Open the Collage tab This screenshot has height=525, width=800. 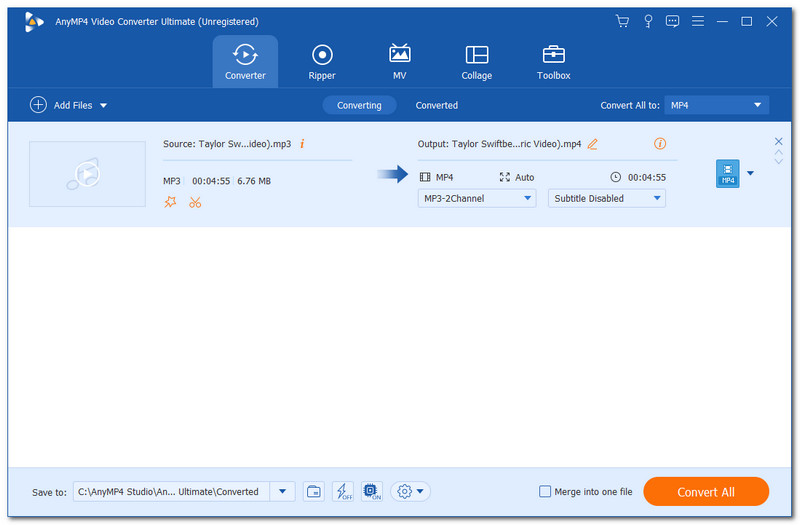pyautogui.click(x=477, y=62)
